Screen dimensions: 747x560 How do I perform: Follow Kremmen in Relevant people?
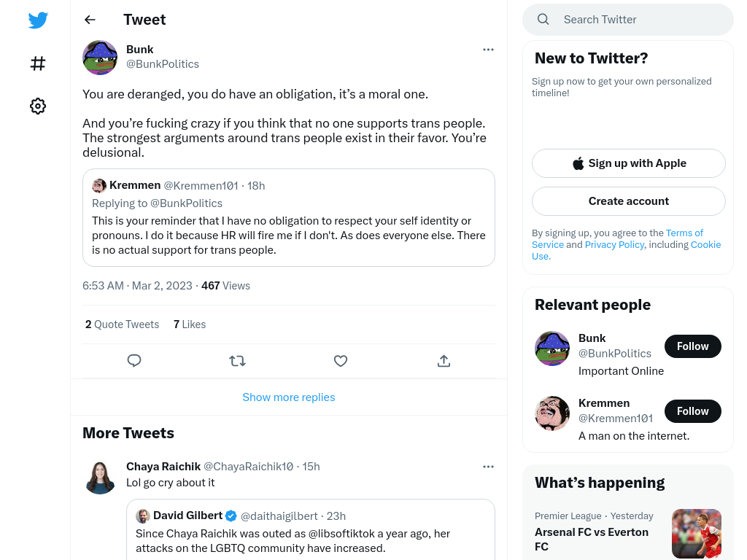[x=693, y=411]
